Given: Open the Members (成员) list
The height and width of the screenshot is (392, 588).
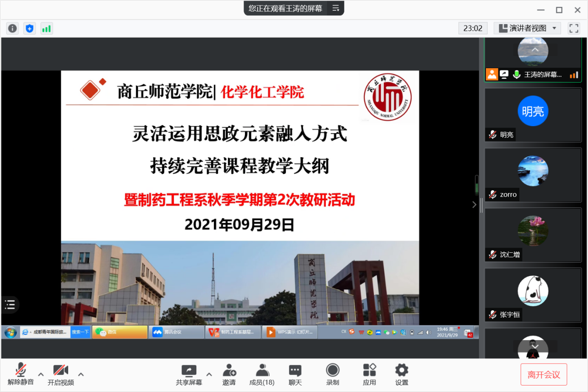Looking at the screenshot, I should tap(262, 374).
